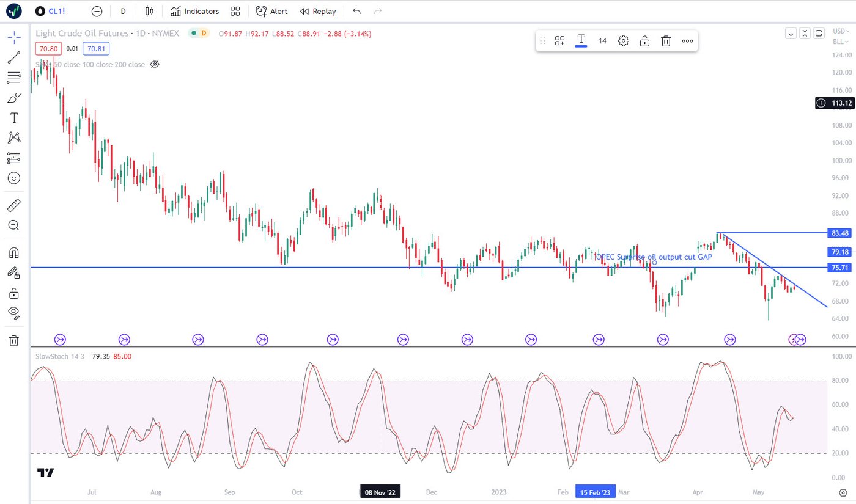Open the USD currency dropdown
This screenshot has width=856, height=504.
tap(838, 31)
